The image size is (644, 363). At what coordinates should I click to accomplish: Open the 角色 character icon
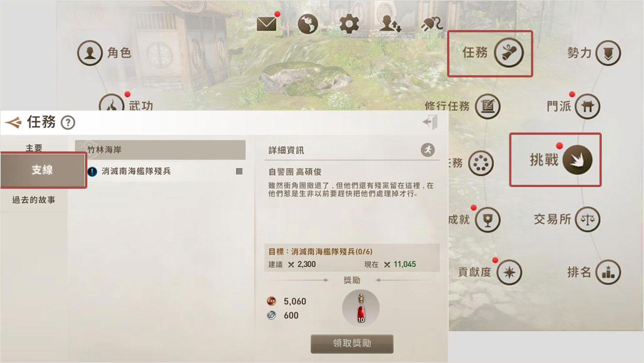90,53
